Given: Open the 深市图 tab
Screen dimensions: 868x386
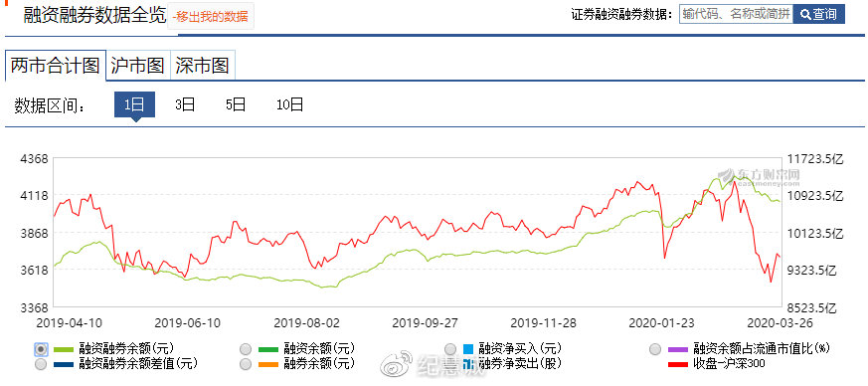Looking at the screenshot, I should (203, 66).
